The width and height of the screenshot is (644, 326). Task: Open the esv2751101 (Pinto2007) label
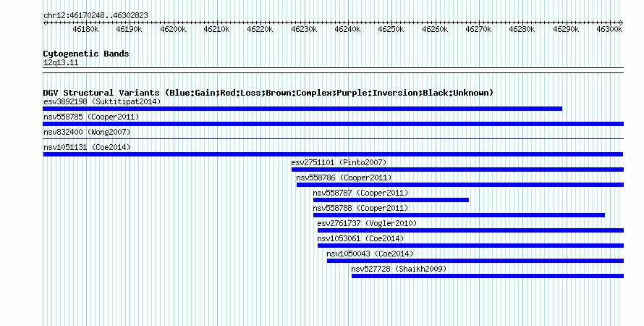click(339, 162)
